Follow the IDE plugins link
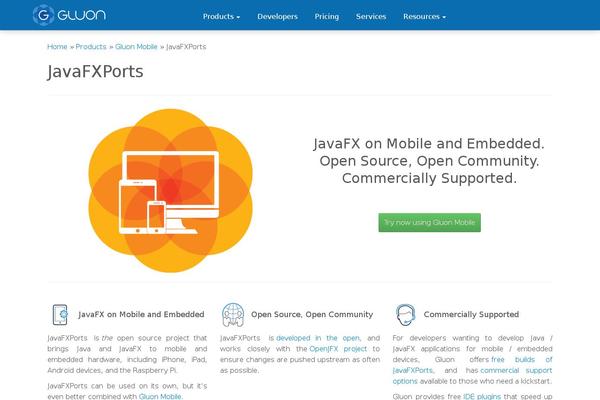This screenshot has width=600, height=400. point(482,396)
